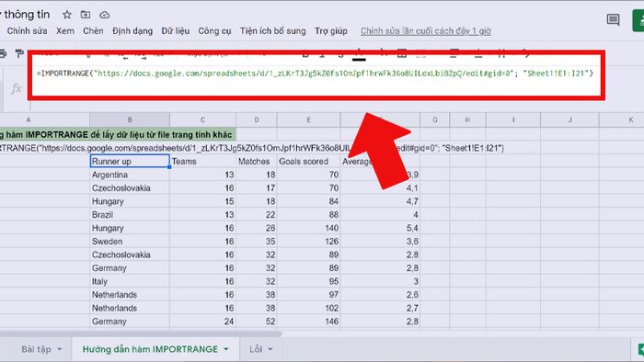Click the borders toolbar icon

(402, 52)
